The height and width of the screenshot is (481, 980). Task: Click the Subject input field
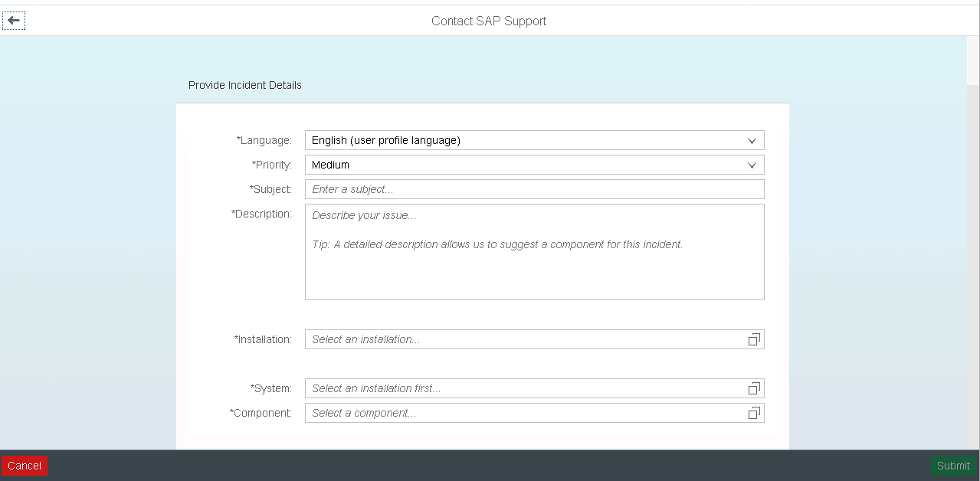coord(533,189)
